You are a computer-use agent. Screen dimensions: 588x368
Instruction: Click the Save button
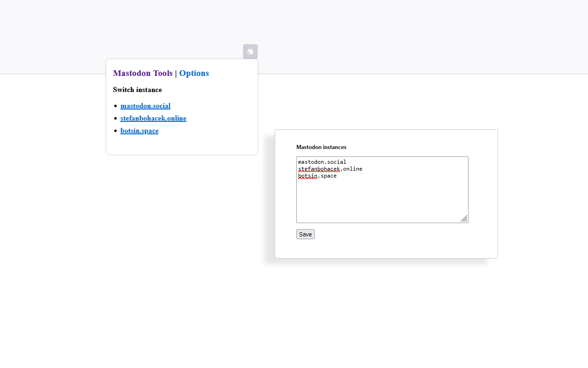305,234
